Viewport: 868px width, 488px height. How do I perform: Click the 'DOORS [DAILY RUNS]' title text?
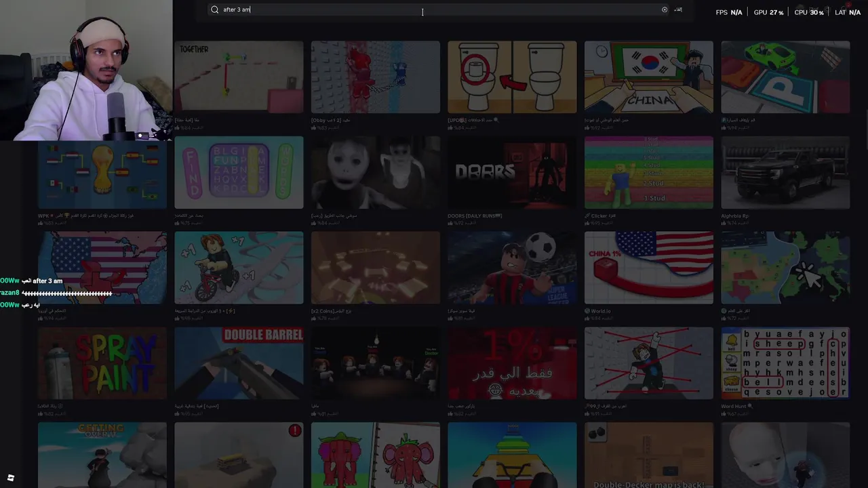tap(475, 216)
